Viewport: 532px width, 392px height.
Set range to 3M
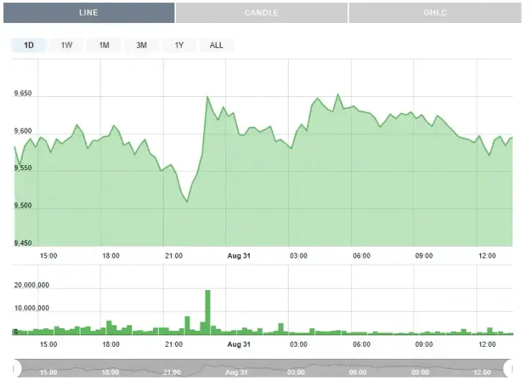141,45
